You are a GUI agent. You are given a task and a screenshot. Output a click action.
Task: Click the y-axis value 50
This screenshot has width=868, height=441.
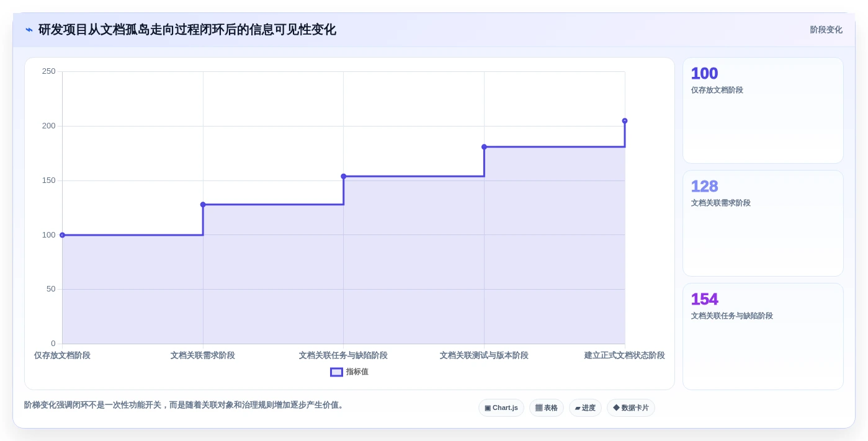point(51,289)
